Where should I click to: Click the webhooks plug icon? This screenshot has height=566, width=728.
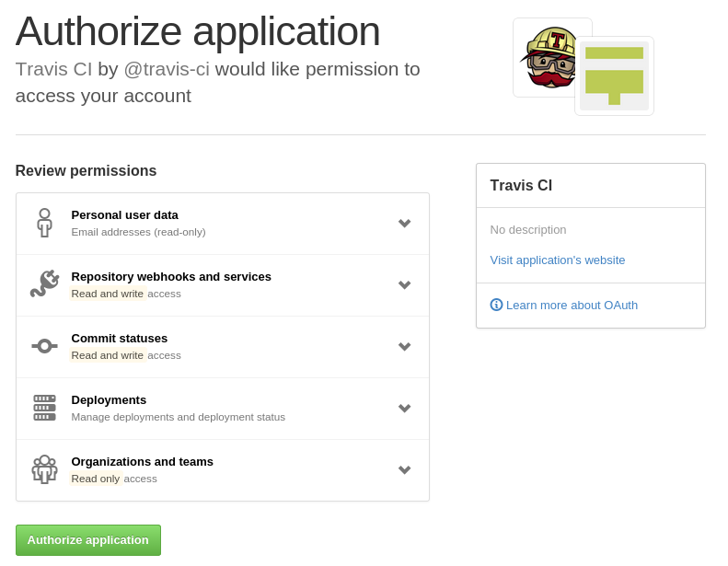click(x=44, y=284)
